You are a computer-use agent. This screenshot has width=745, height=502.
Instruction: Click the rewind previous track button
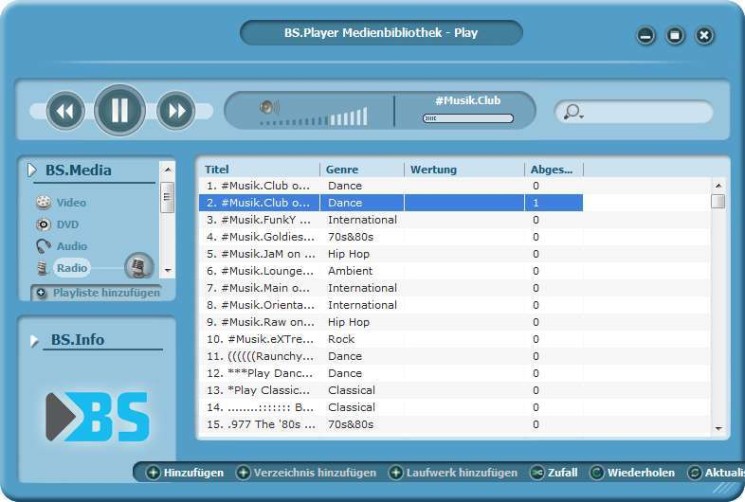point(65,110)
